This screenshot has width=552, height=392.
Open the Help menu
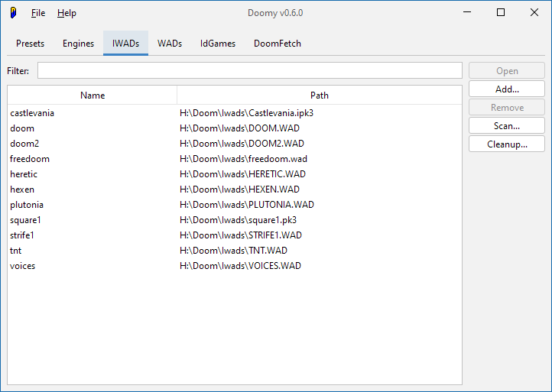(67, 13)
